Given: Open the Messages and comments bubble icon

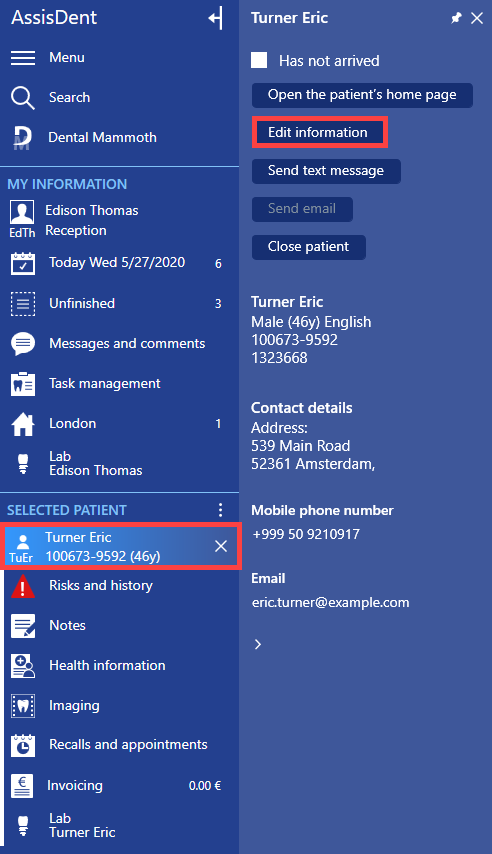Looking at the screenshot, I should point(23,344).
